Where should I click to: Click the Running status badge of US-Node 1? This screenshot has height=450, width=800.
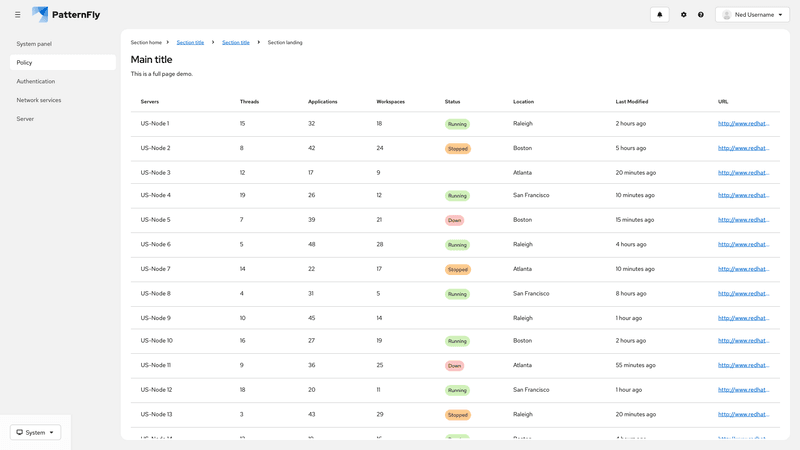click(457, 124)
